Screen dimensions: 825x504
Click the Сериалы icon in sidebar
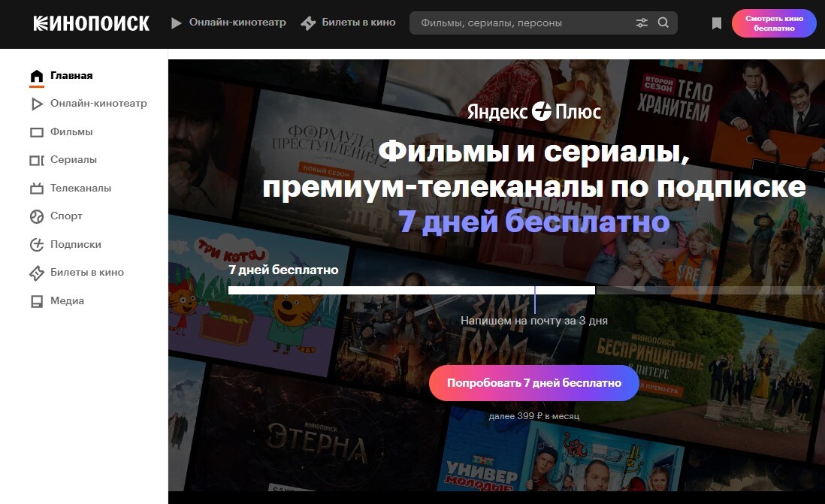36,160
